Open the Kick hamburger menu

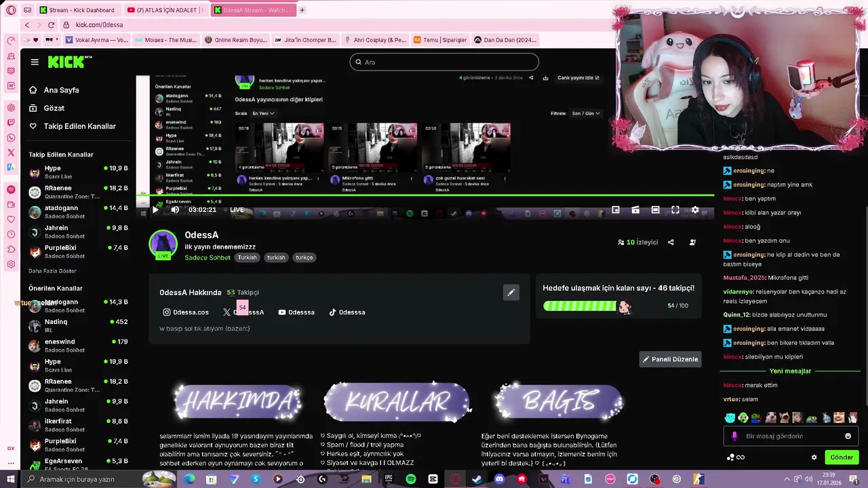pos(35,62)
